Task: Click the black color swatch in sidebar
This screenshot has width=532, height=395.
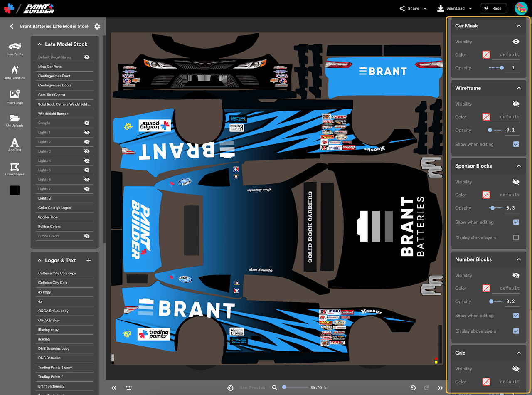Action: [x=15, y=190]
